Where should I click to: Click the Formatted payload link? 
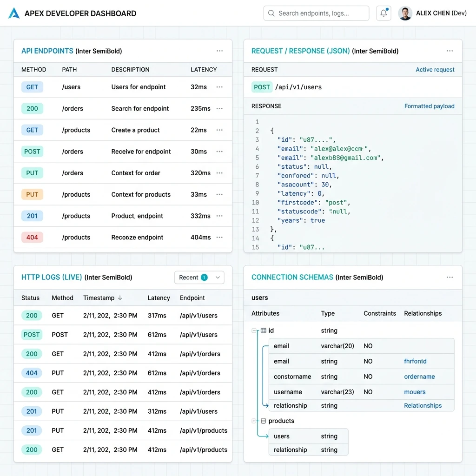429,106
